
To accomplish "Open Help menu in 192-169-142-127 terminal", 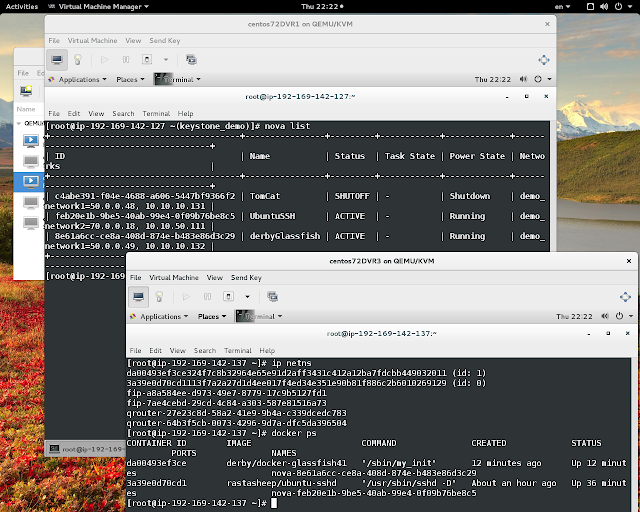I will [x=185, y=114].
